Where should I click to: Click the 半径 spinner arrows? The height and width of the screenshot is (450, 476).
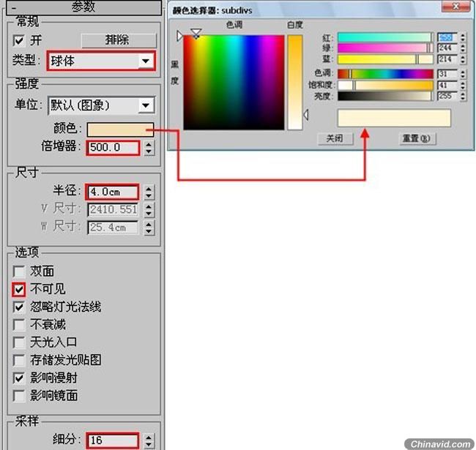(x=149, y=192)
